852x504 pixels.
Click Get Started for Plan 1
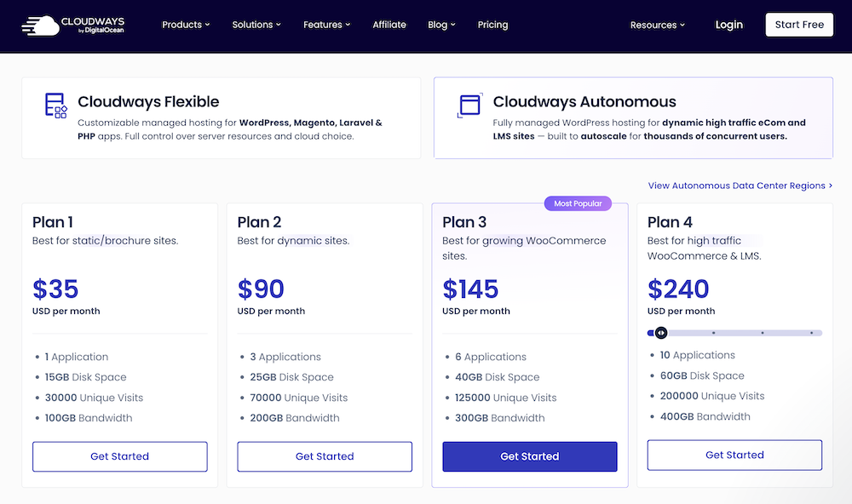pos(119,456)
